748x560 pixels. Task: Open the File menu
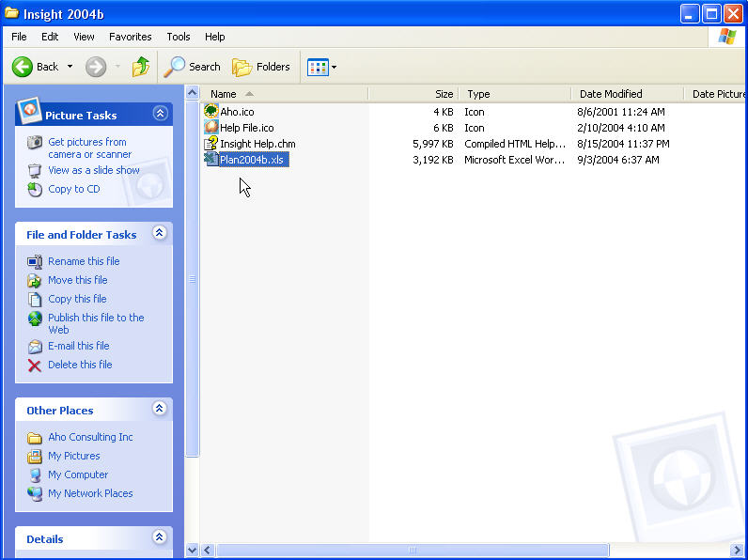(19, 37)
